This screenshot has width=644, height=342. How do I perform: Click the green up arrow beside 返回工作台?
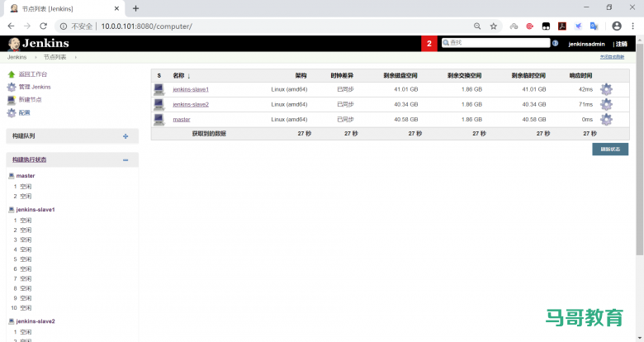[x=12, y=74]
